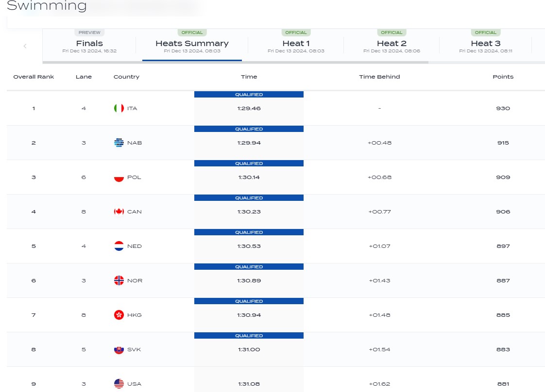The width and height of the screenshot is (545, 392).
Task: Open the Heat 2 results tab
Action: click(392, 44)
